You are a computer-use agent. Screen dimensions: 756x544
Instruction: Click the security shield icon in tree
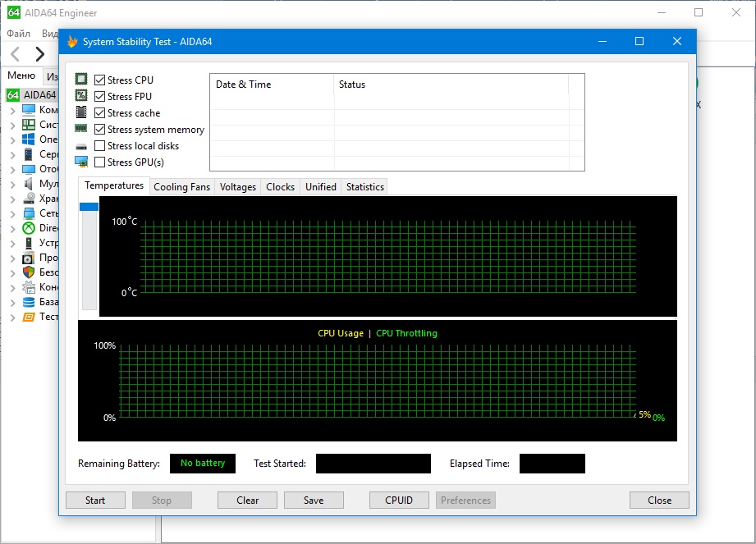tap(29, 272)
